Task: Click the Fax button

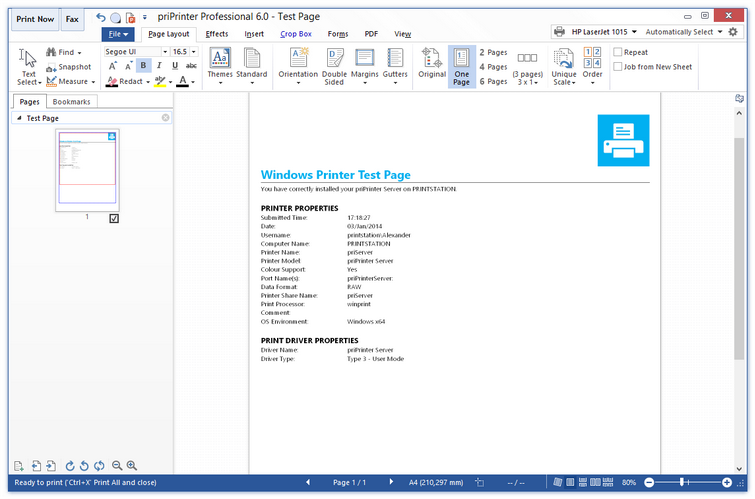Action: [x=72, y=19]
